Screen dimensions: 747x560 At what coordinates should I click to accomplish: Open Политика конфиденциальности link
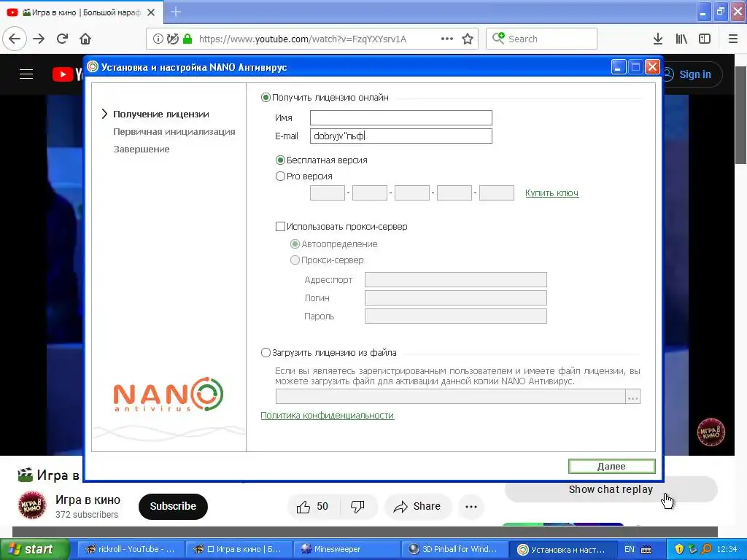pos(328,416)
